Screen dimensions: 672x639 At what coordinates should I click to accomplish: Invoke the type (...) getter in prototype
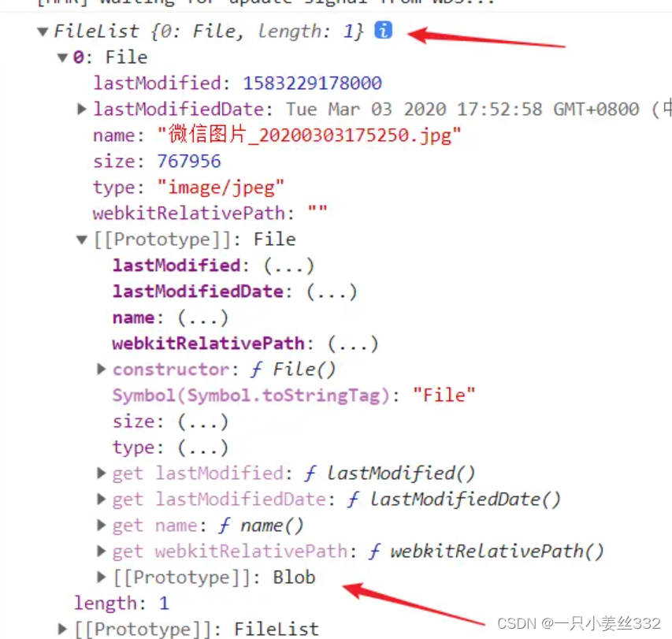[202, 448]
